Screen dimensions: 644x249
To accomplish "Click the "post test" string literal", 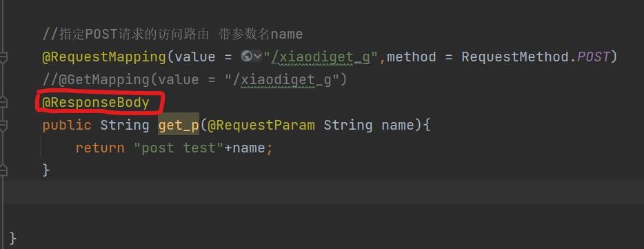I will [179, 147].
